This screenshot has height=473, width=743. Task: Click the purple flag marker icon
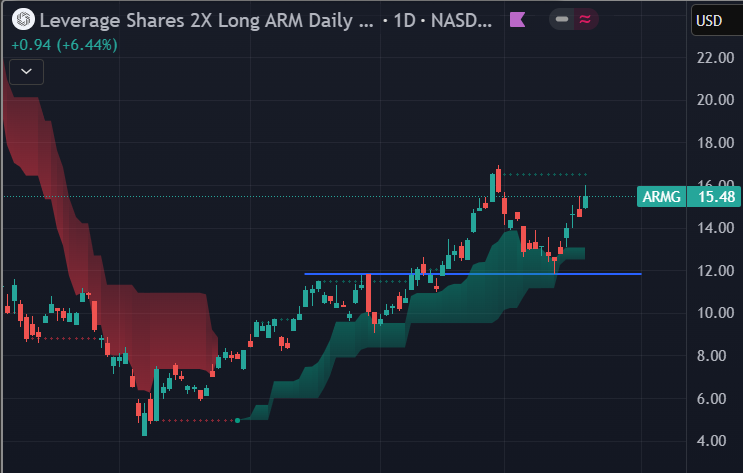tap(517, 19)
